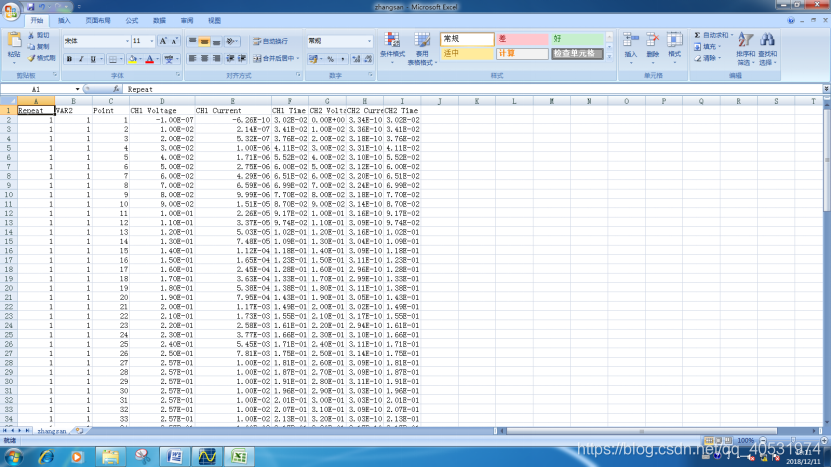
Task: Apply 差 bad cell style
Action: point(522,39)
